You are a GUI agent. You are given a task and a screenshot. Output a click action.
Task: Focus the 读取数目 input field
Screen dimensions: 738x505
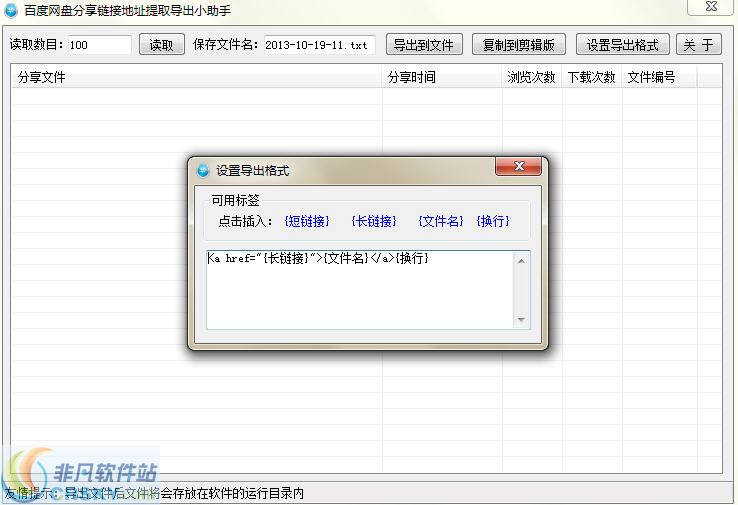click(99, 45)
